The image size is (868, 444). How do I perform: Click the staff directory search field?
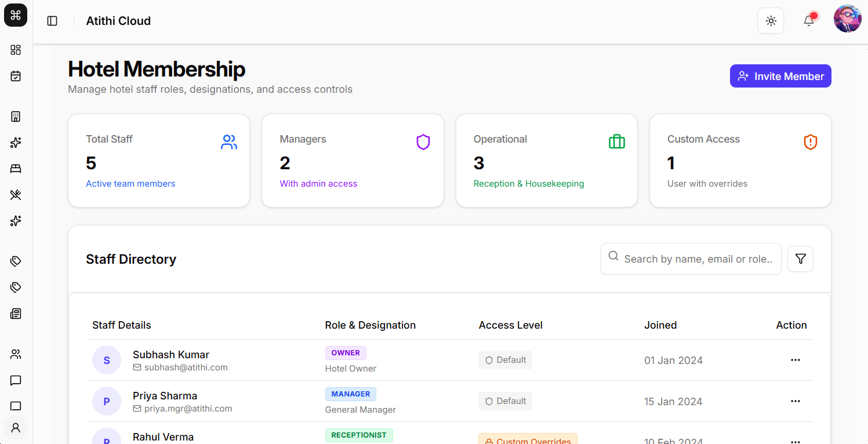pos(690,259)
